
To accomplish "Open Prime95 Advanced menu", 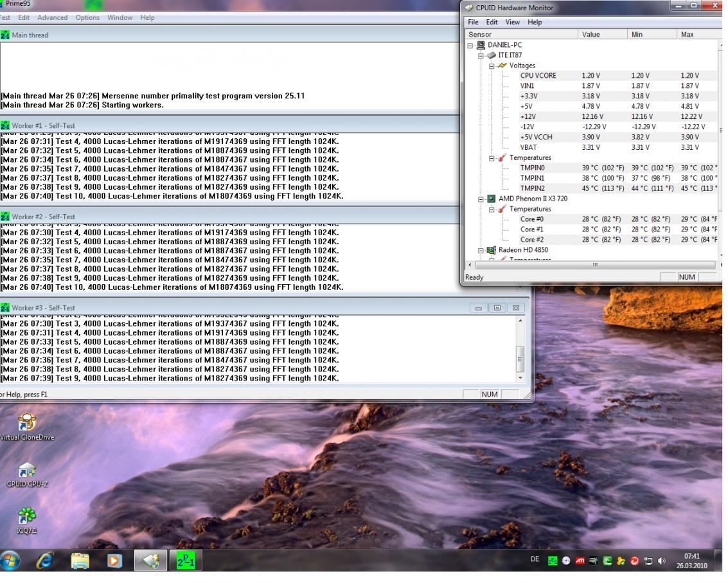I will 53,17.
